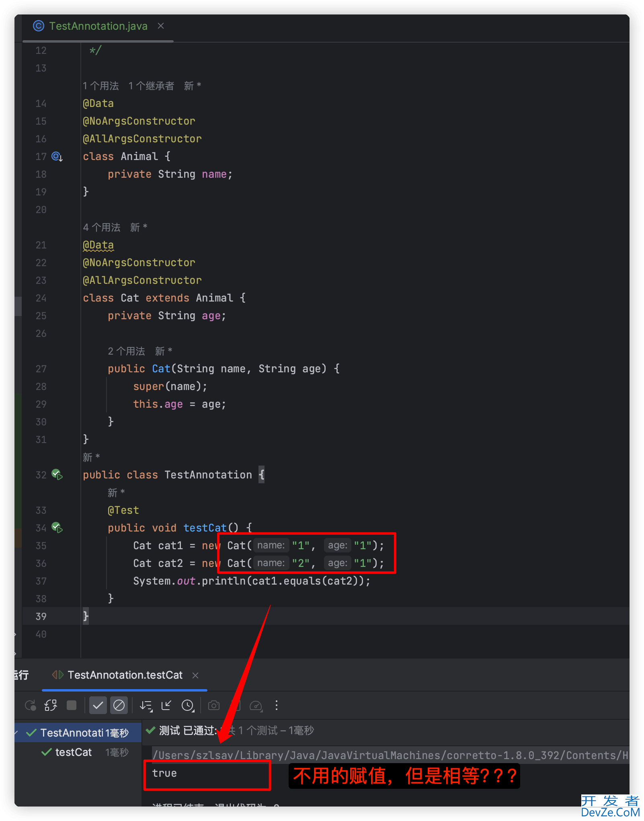
Task: Click 'super(name);' on line 28
Action: [170, 386]
